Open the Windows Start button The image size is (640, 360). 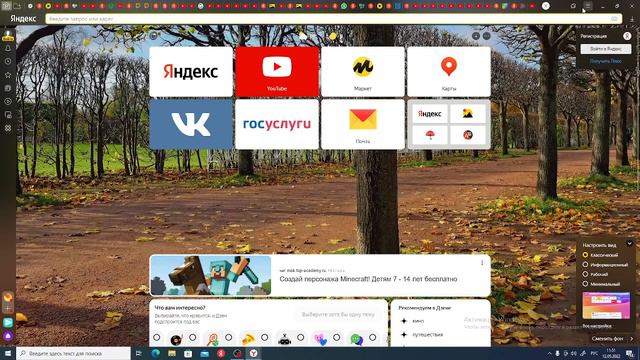pos(8,353)
